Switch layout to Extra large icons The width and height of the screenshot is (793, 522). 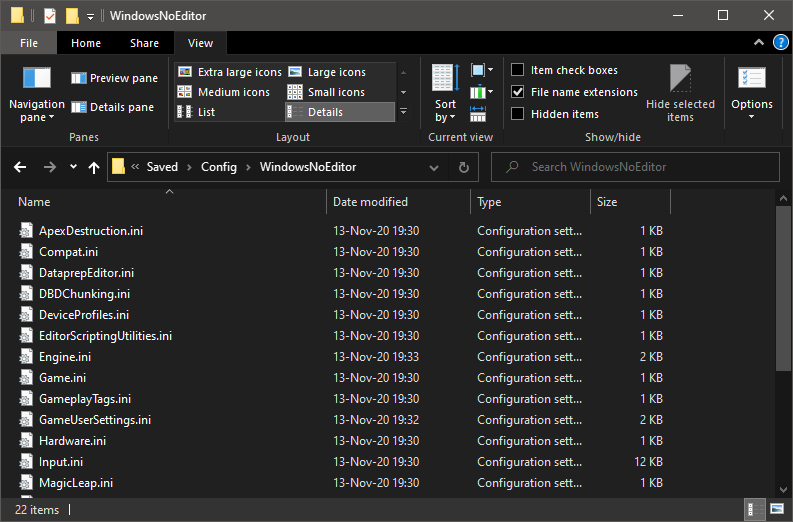click(230, 72)
